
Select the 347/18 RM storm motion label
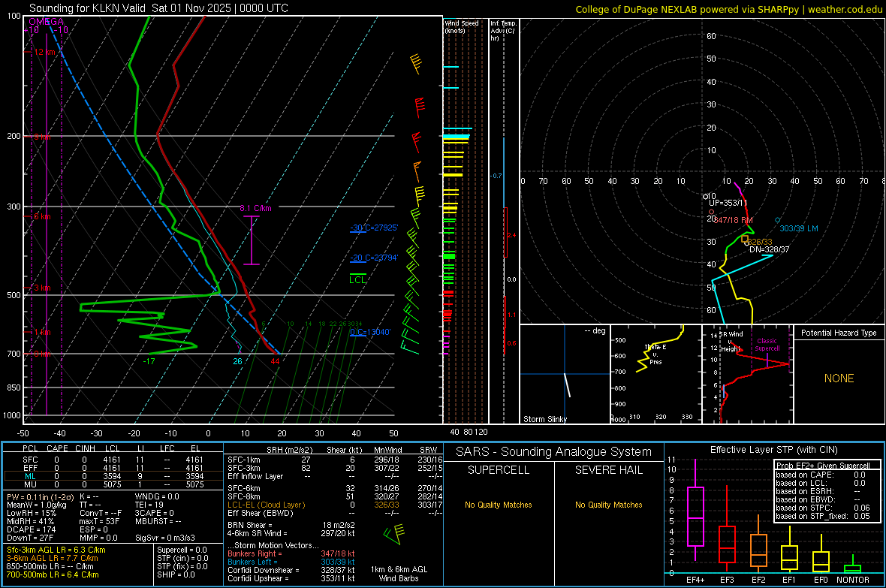(734, 220)
